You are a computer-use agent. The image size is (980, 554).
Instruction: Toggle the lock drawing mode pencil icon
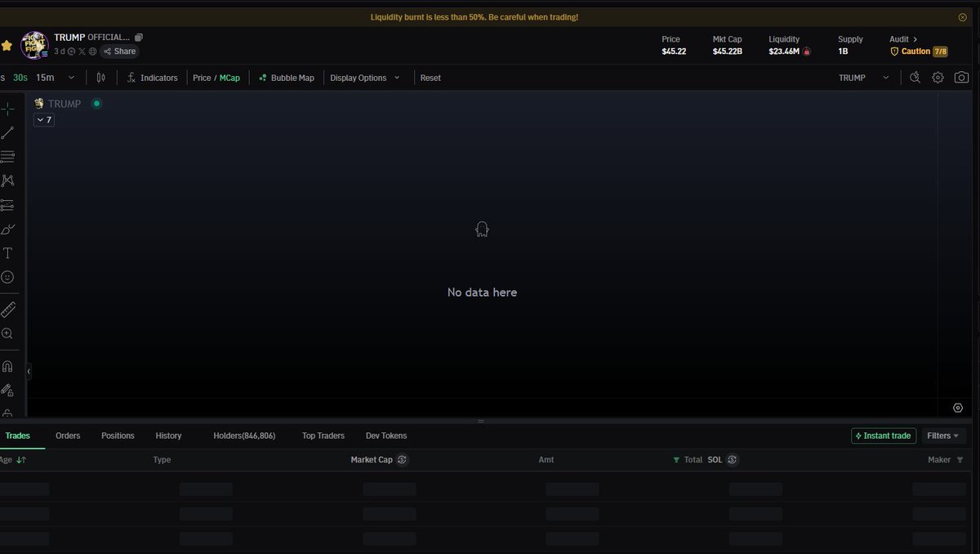tap(7, 391)
